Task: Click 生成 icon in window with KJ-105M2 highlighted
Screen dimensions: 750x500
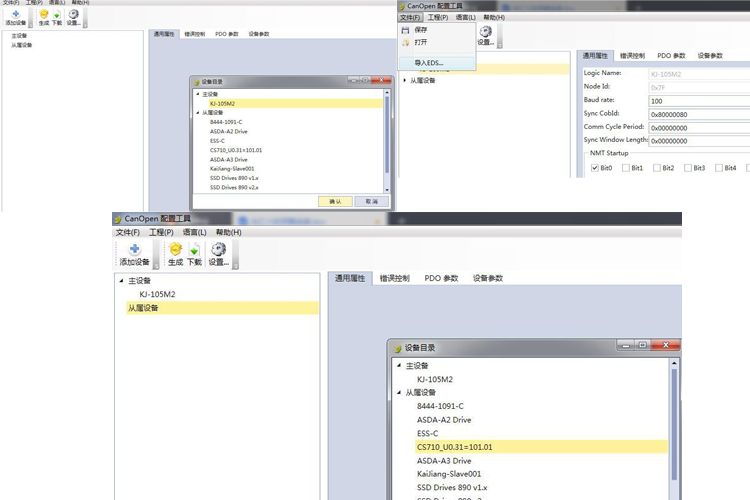Action: point(44,14)
